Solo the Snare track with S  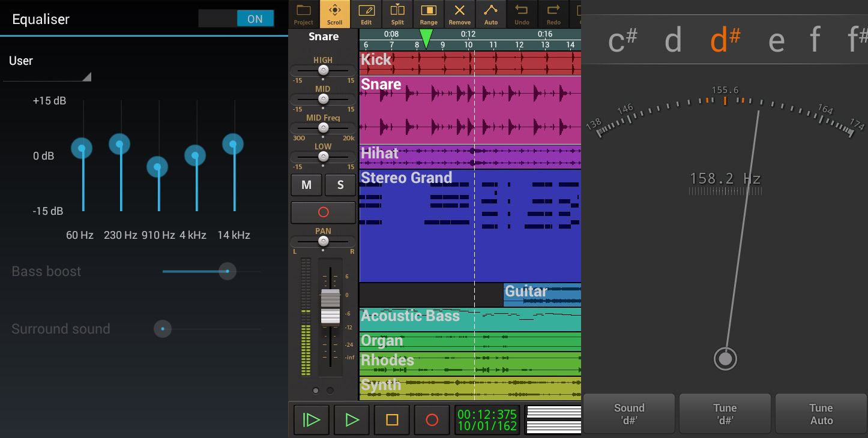340,185
